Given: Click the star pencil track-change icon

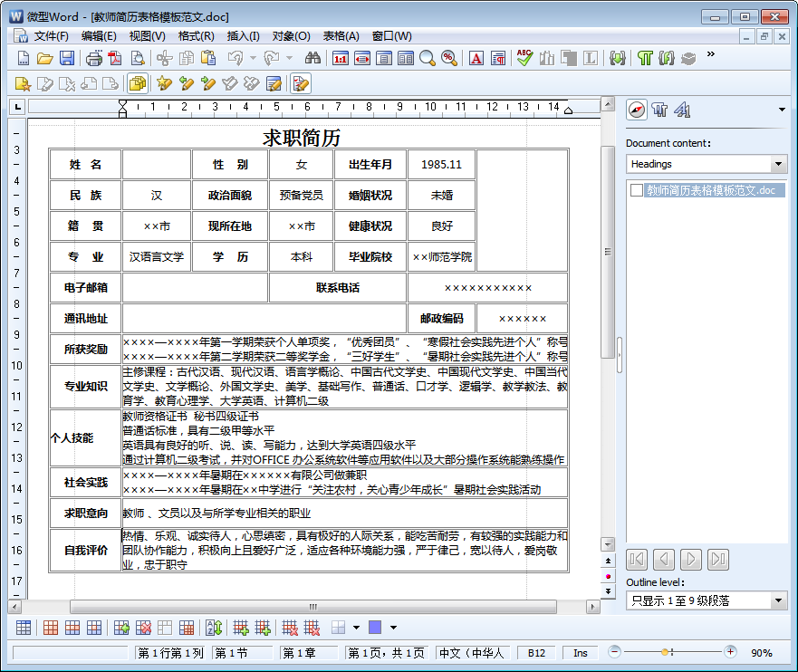Looking at the screenshot, I should 164,83.
